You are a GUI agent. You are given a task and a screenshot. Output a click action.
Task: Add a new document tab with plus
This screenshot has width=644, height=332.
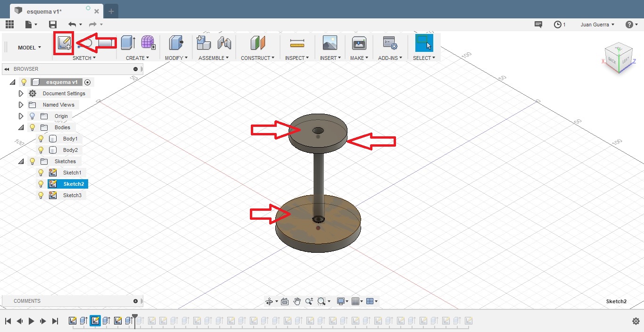pyautogui.click(x=111, y=11)
